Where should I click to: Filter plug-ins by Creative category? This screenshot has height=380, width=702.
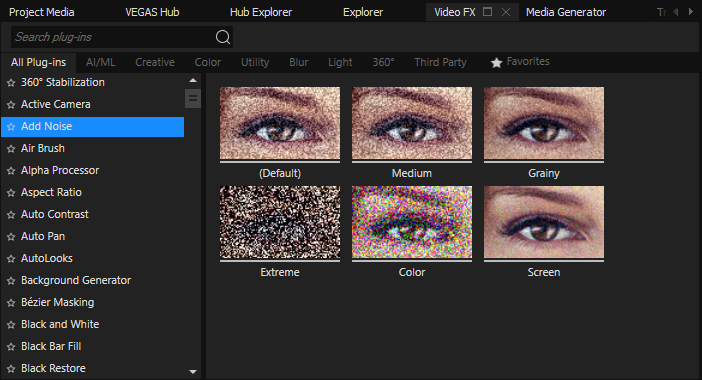155,62
